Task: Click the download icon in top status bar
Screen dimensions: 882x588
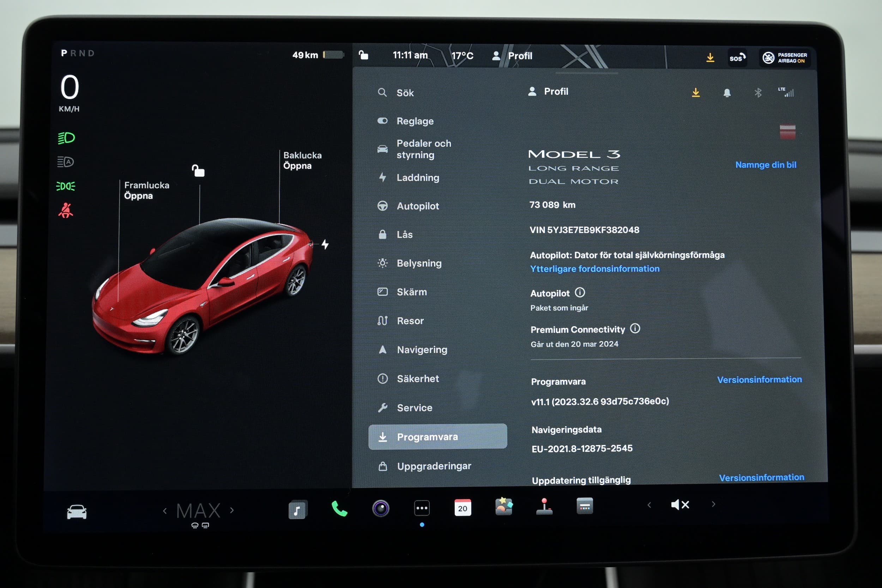Action: 710,57
